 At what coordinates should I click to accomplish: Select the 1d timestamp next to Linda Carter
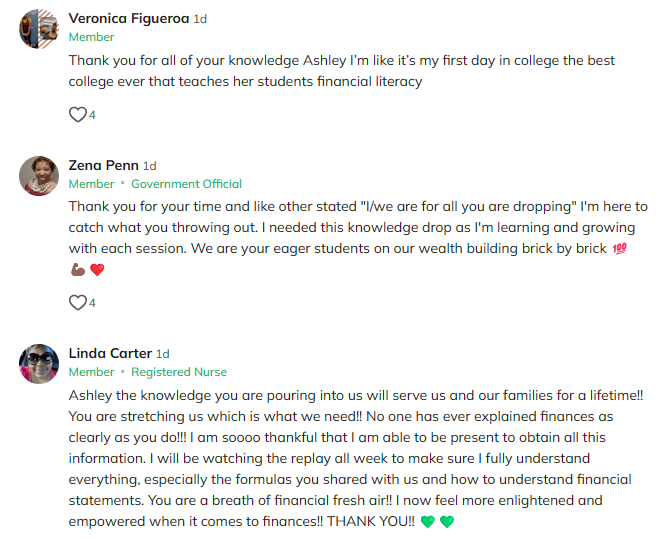click(x=163, y=354)
